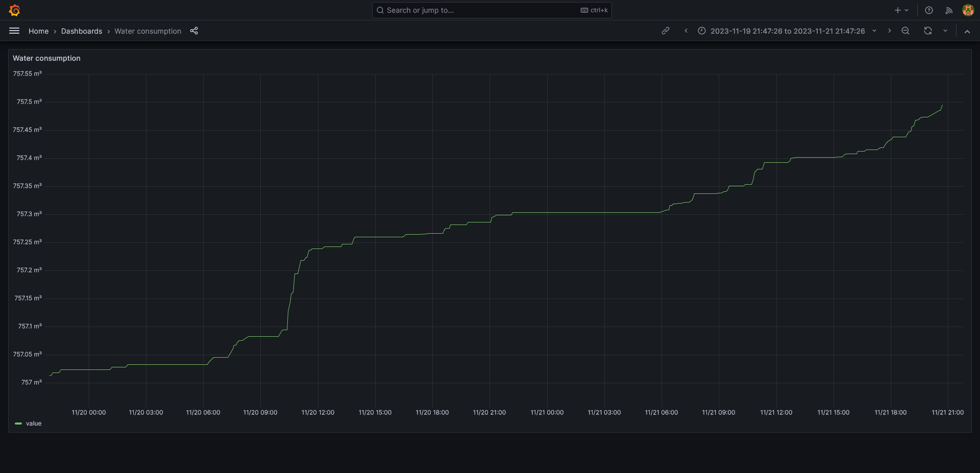Image resolution: width=980 pixels, height=473 pixels.
Task: Refresh the dashboard
Action: pos(928,31)
